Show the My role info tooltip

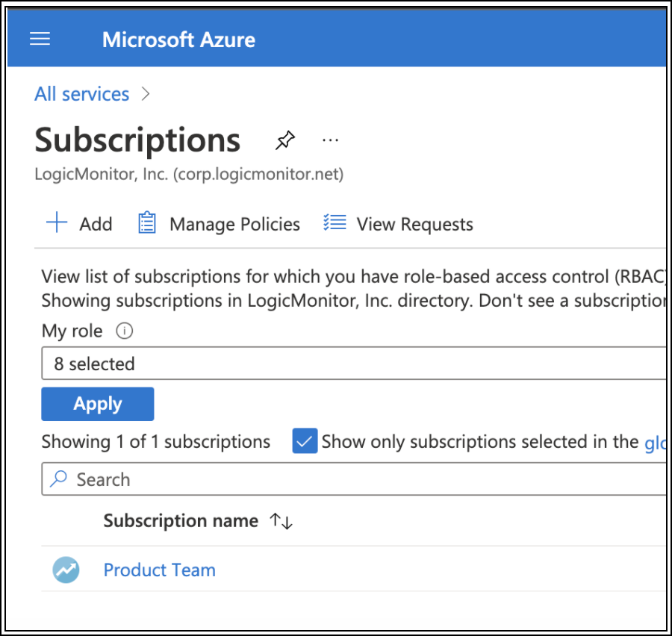coord(124,331)
